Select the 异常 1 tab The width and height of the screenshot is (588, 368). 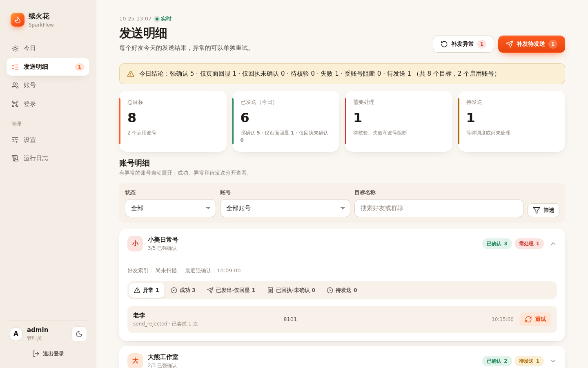pos(147,290)
